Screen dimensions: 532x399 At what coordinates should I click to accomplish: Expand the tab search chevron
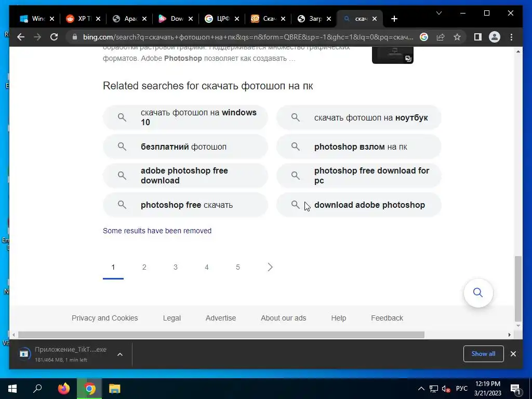(x=438, y=13)
